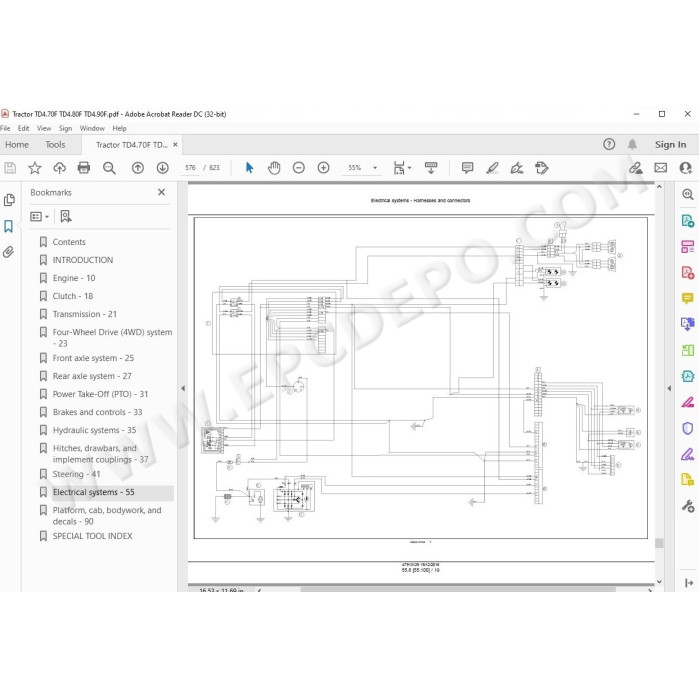
Task: Open Hydraulic systems - 35 bookmark
Action: 94,430
